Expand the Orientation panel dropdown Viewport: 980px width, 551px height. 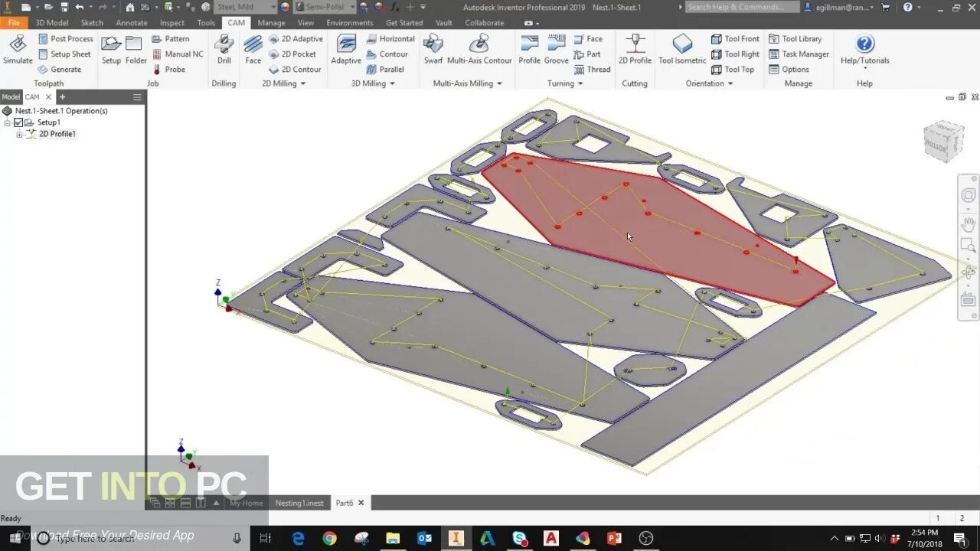pyautogui.click(x=730, y=83)
